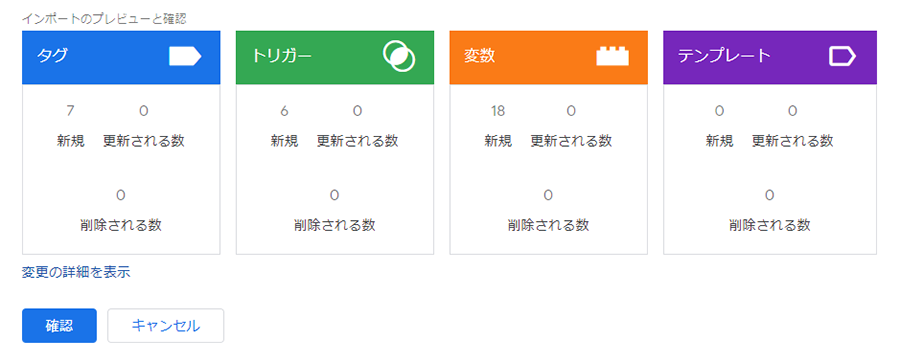The image size is (900, 363).
Task: Click the 7 new tags count
Action: (x=71, y=111)
